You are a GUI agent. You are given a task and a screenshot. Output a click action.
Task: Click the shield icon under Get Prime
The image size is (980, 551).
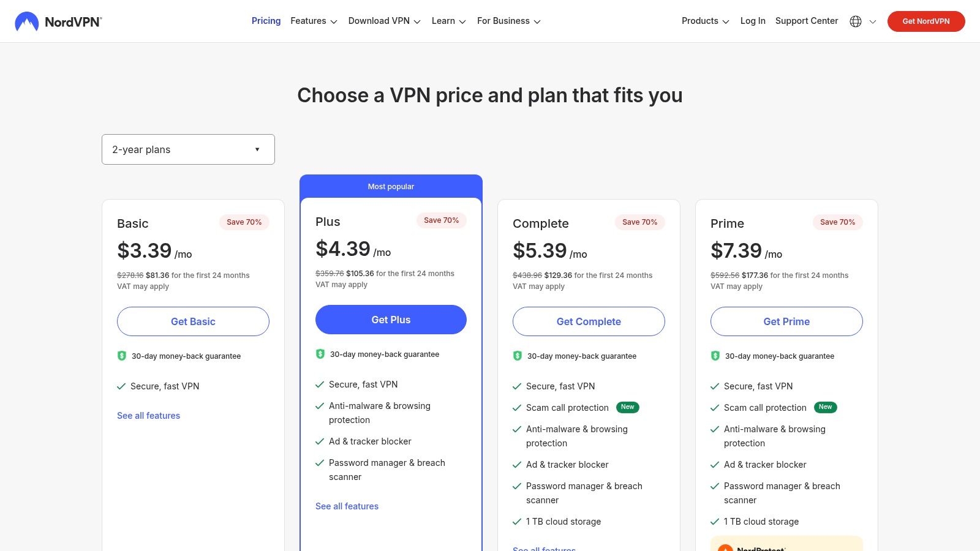tap(715, 356)
